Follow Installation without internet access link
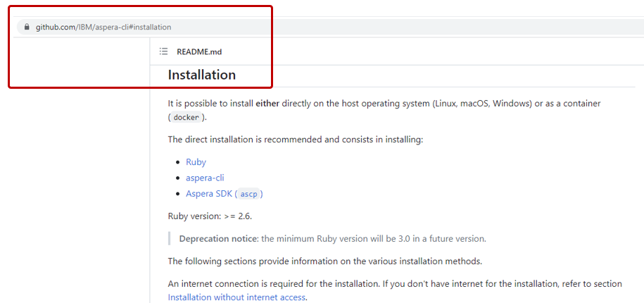 point(236,297)
